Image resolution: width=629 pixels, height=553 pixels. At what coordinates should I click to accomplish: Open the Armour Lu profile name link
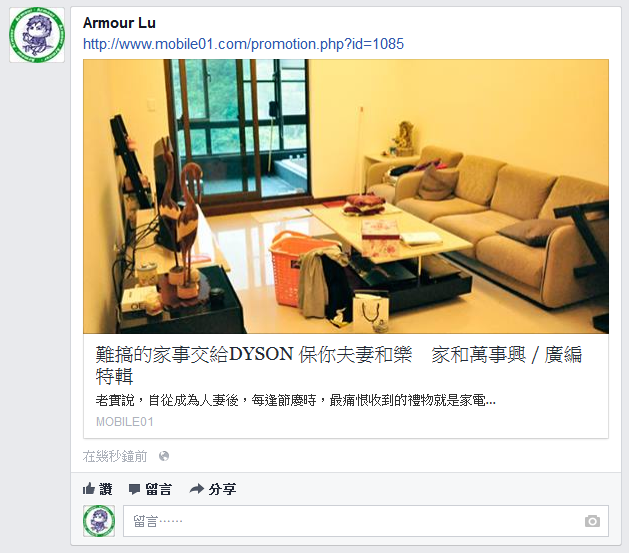coord(119,23)
